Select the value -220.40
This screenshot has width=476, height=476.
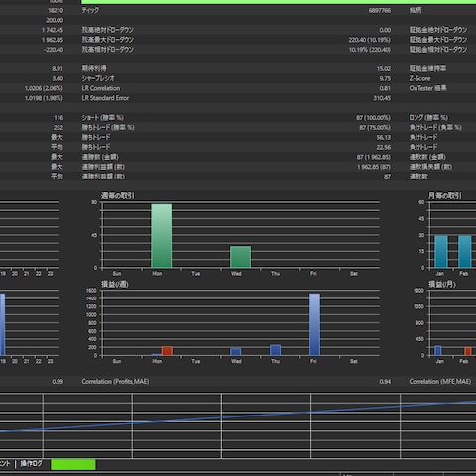[x=54, y=50]
